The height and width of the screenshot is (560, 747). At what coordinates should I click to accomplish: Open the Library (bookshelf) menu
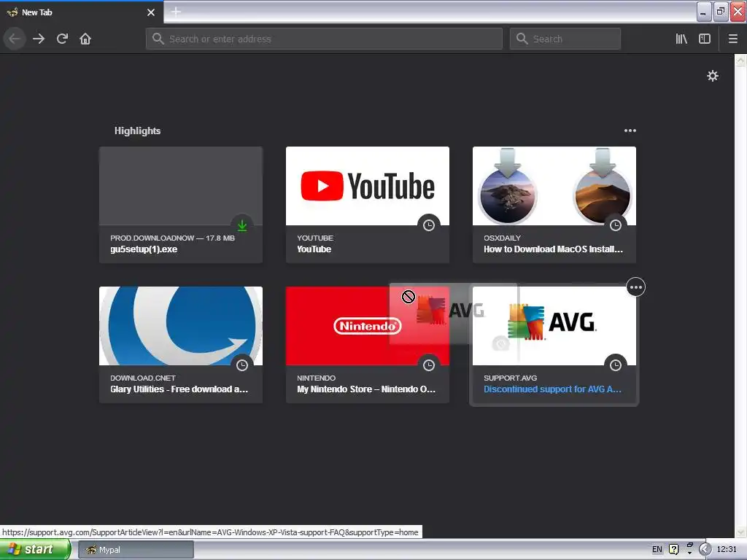pos(681,39)
